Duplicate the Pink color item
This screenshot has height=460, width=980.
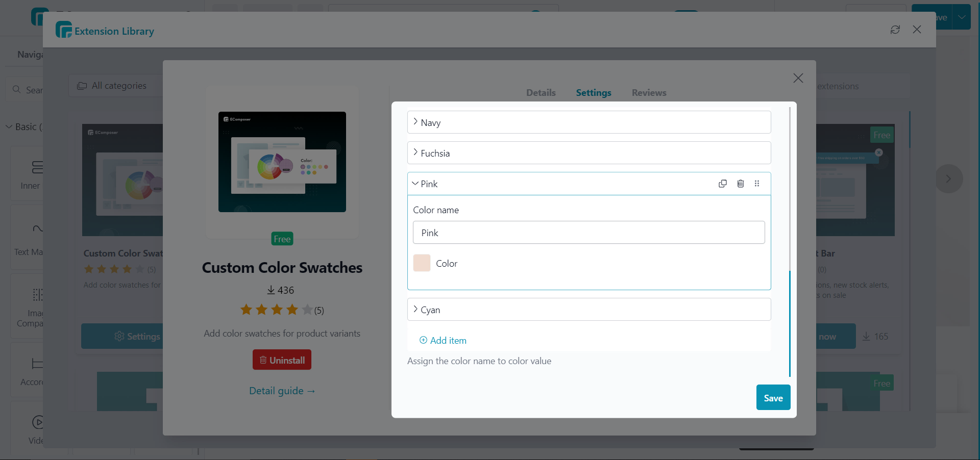[x=723, y=184]
